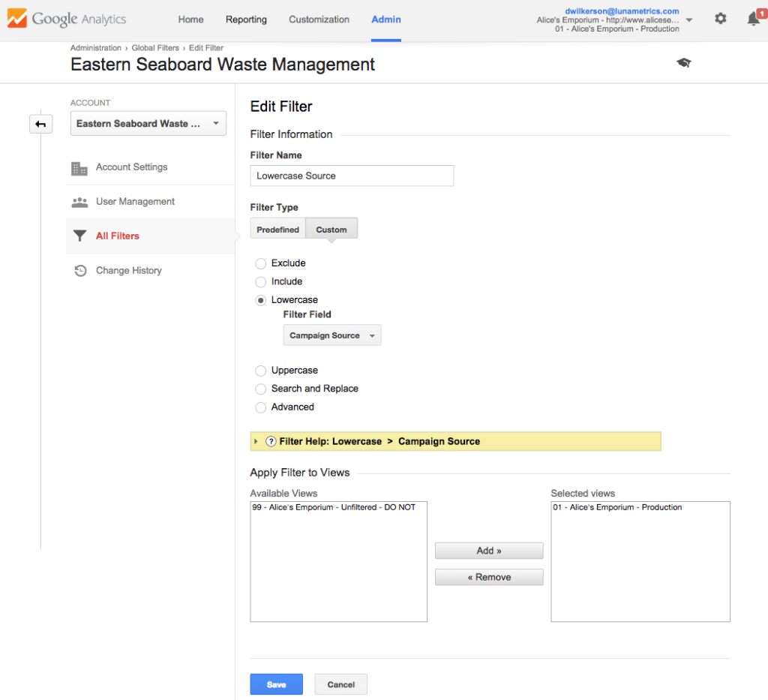
Task: Click the Campaign Source text in Filter Help
Action: point(439,441)
